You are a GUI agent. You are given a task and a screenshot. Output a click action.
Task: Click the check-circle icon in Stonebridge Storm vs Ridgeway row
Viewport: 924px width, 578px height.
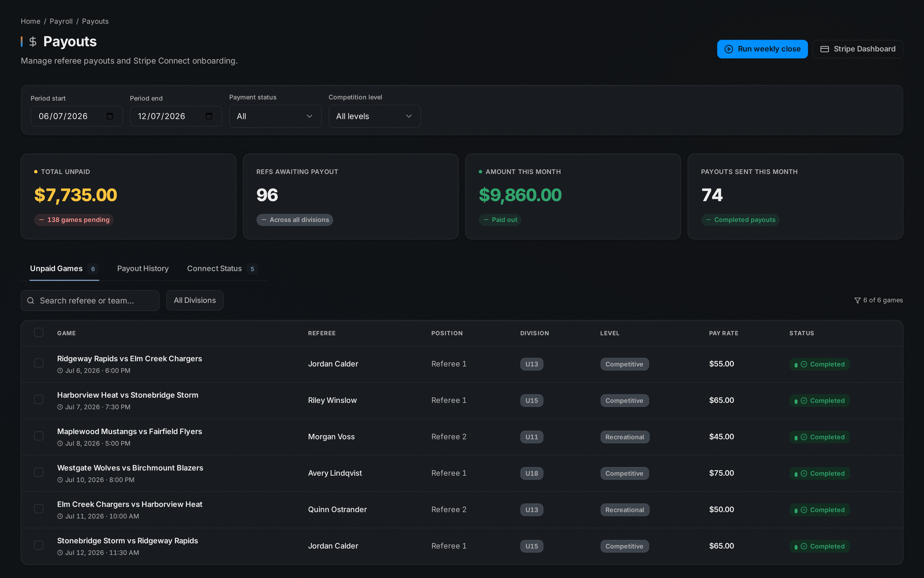pos(804,546)
